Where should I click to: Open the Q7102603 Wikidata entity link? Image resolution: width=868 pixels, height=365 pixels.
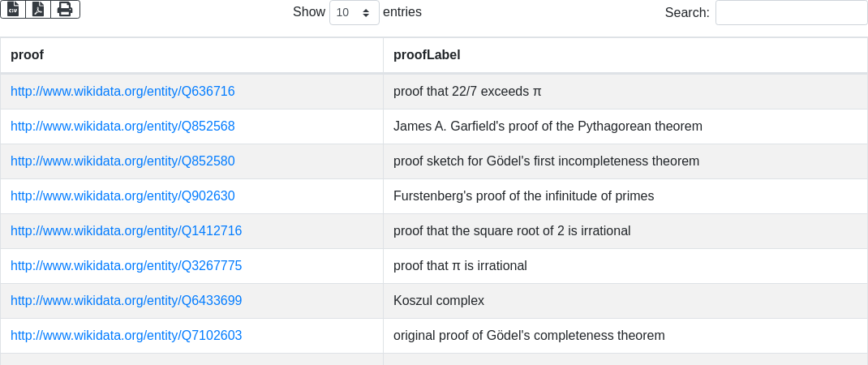126,336
